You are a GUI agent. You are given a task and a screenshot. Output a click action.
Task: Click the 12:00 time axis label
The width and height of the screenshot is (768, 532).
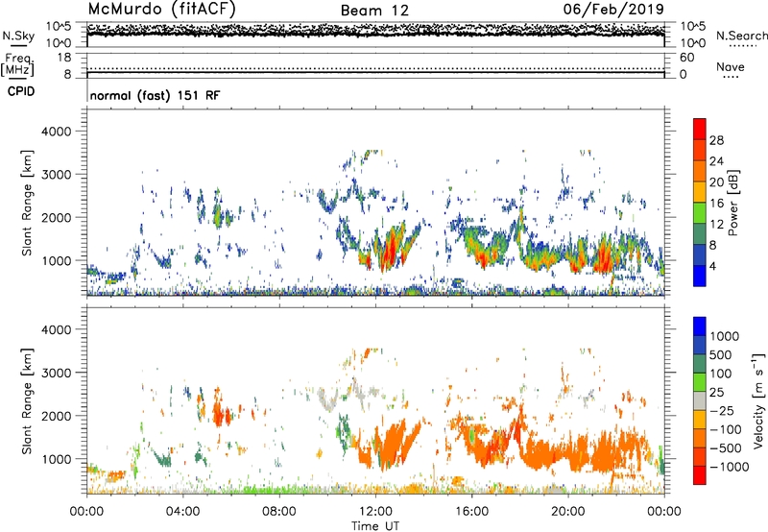tap(375, 512)
